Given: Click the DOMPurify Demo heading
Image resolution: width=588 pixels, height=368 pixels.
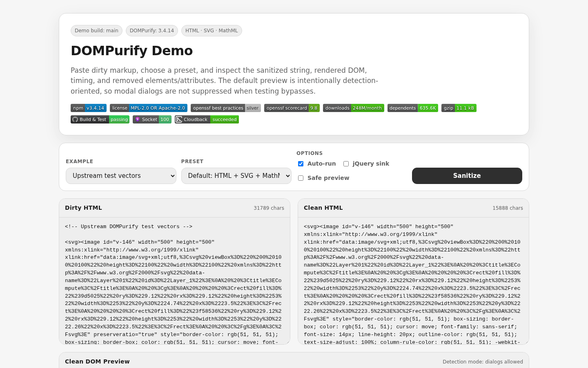Looking at the screenshot, I should [x=132, y=51].
